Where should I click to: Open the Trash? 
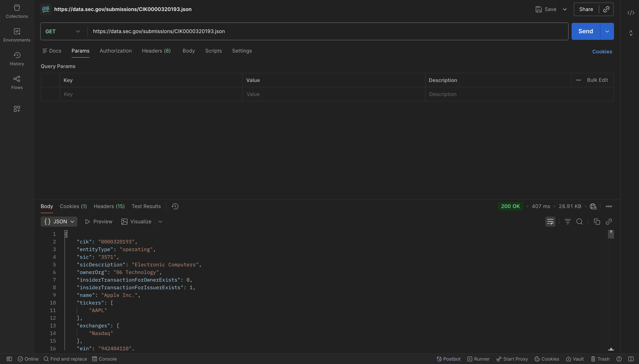point(600,359)
